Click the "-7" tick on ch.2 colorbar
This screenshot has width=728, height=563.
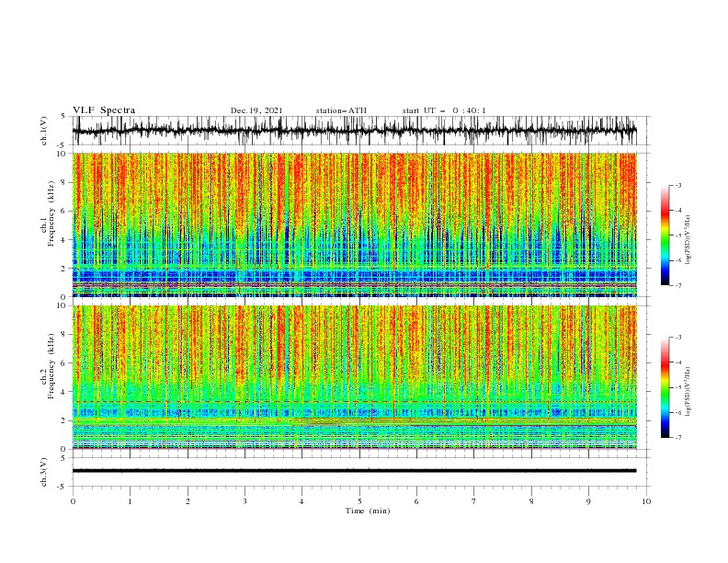coord(677,438)
